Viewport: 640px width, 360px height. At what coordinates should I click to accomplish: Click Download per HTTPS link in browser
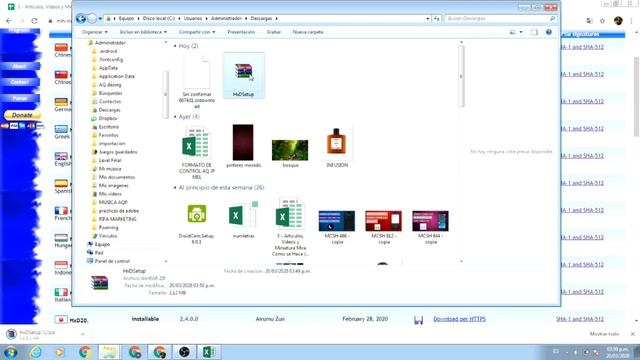point(459,319)
